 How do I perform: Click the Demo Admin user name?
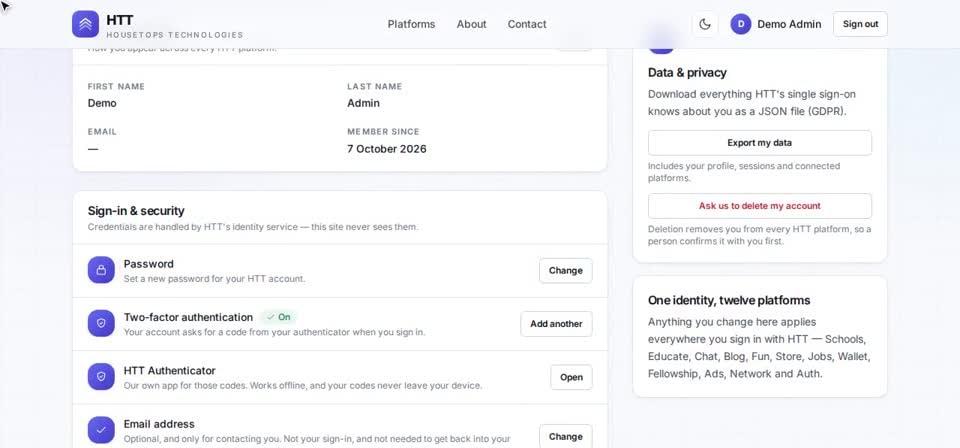(x=789, y=24)
